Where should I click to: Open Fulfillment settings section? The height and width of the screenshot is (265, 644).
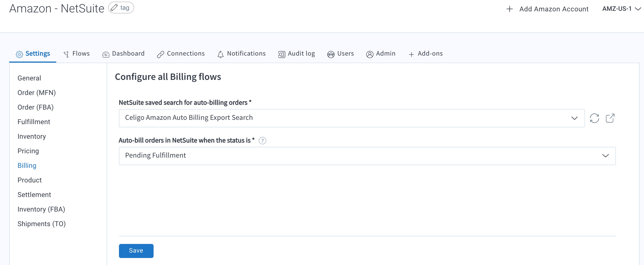pos(34,122)
